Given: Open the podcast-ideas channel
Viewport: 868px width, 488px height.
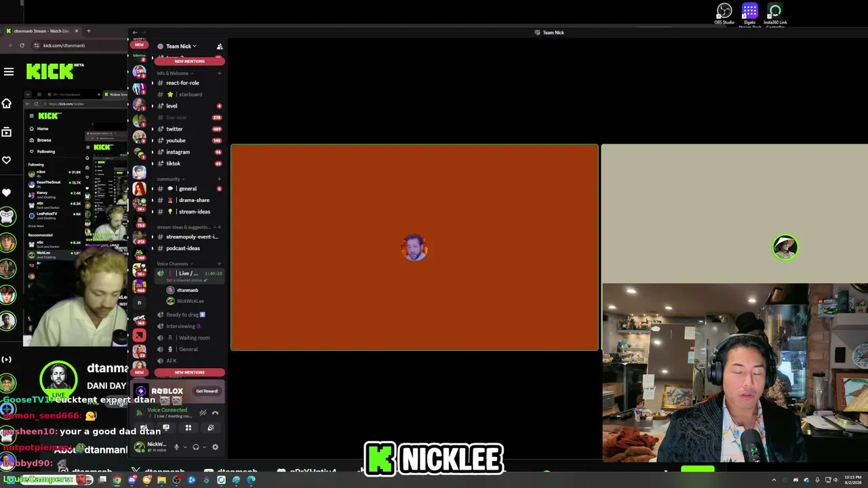Looking at the screenshot, I should (x=189, y=248).
